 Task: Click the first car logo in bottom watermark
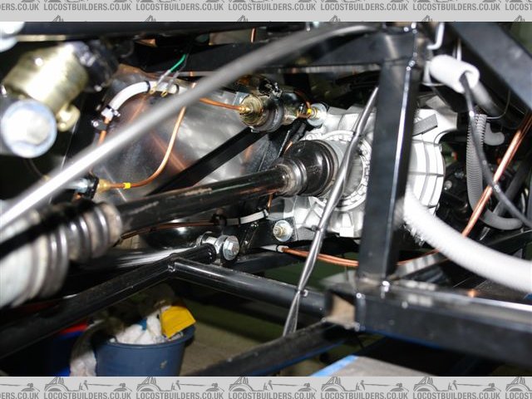57,386
